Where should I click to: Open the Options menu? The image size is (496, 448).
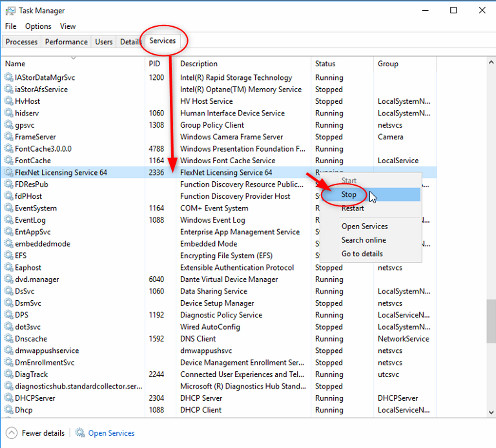(x=38, y=26)
